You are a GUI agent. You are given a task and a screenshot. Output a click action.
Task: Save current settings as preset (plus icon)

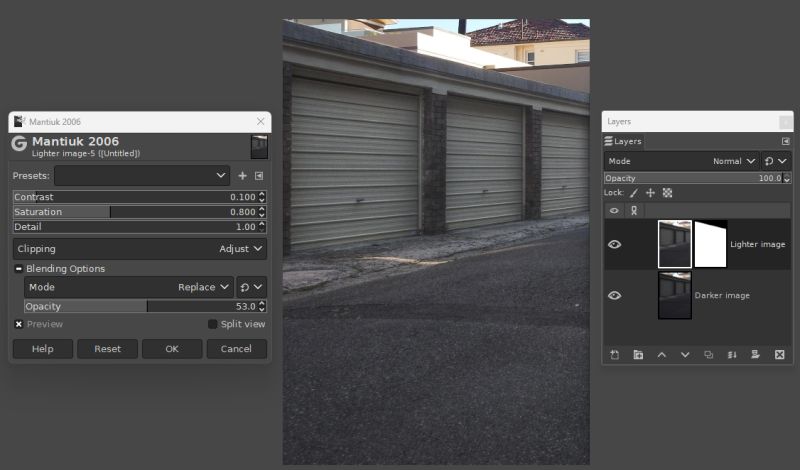click(242, 176)
